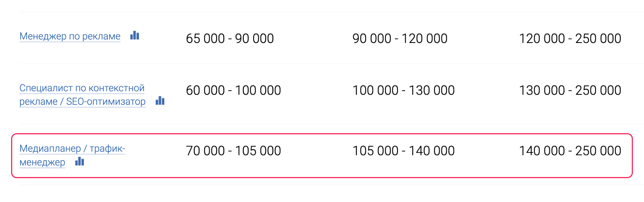Open the Менеджер по рекламе link
Screen dimensions: 644x202
pyautogui.click(x=70, y=36)
